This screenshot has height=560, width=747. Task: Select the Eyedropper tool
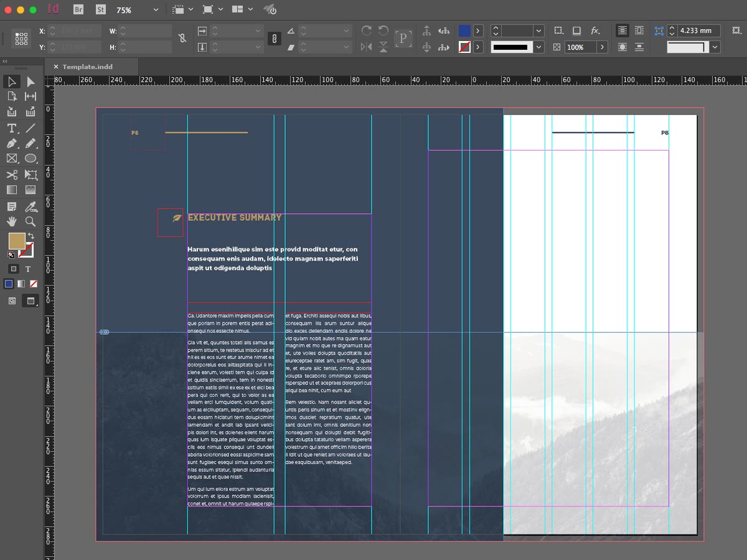[x=31, y=207]
